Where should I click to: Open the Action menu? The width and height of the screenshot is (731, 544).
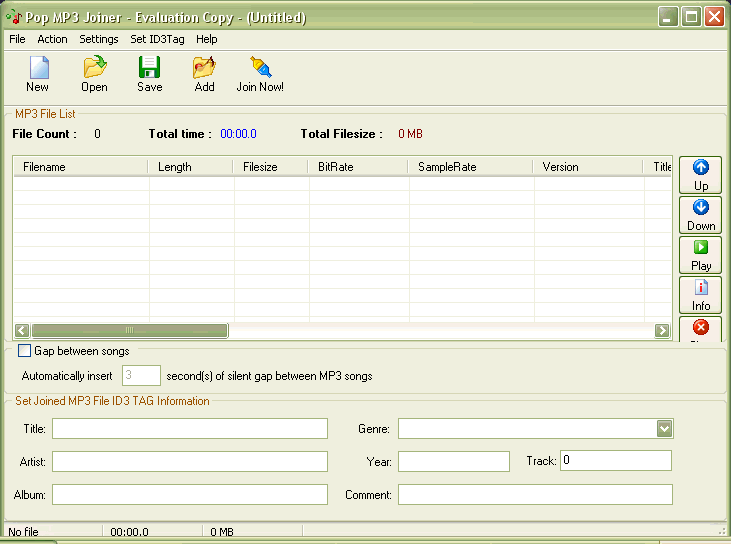tap(52, 39)
